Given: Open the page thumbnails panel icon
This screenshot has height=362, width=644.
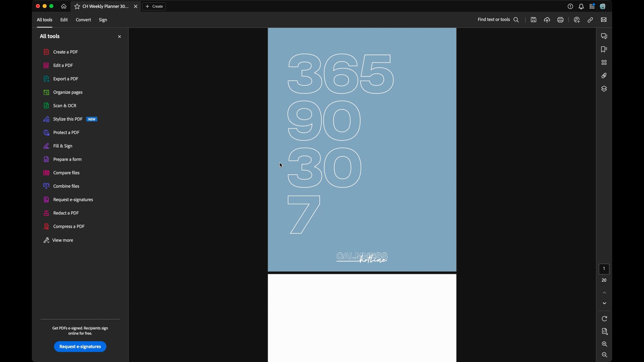Looking at the screenshot, I should 604,63.
